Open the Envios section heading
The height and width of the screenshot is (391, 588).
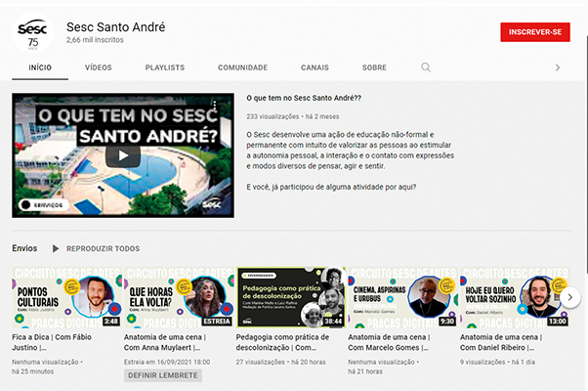point(24,248)
